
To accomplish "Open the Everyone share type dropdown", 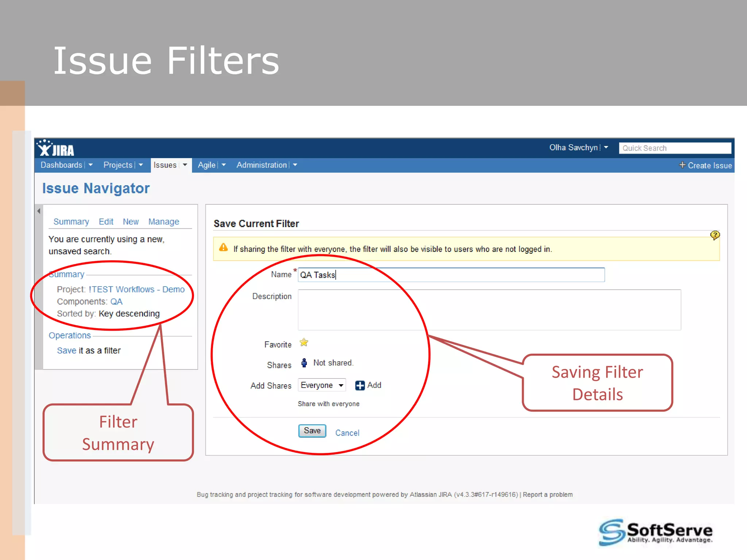I will click(322, 385).
